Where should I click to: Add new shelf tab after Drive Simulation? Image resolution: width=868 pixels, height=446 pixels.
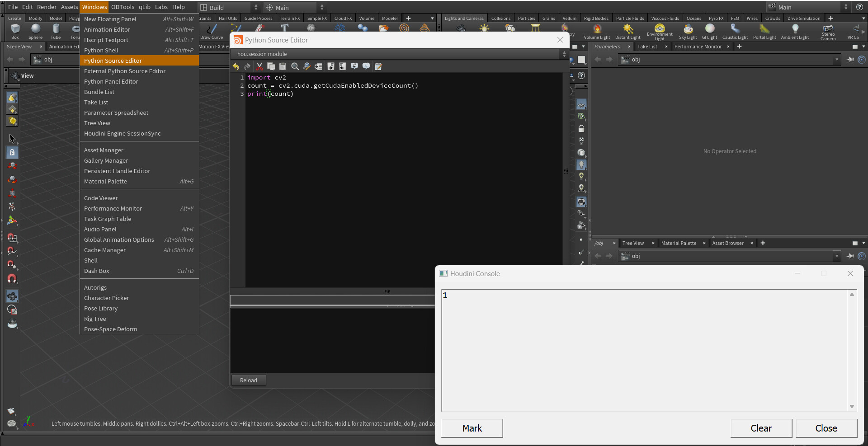(x=830, y=19)
